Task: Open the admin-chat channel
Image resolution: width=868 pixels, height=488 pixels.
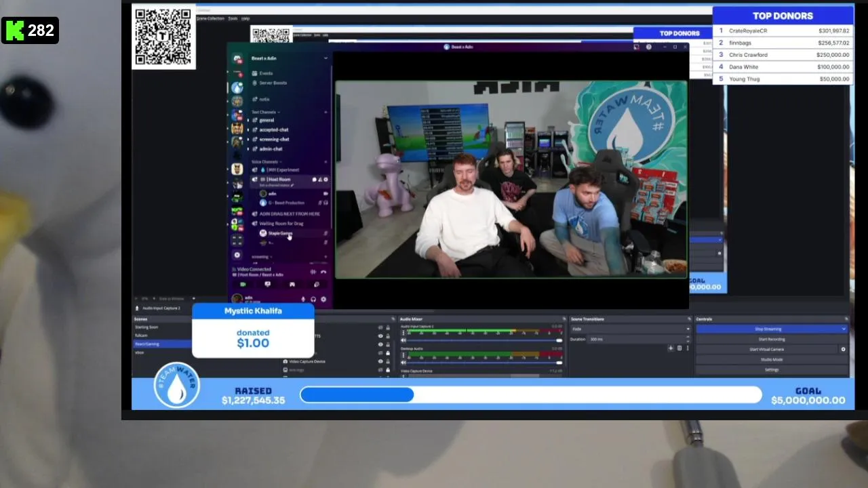Action: (x=271, y=148)
